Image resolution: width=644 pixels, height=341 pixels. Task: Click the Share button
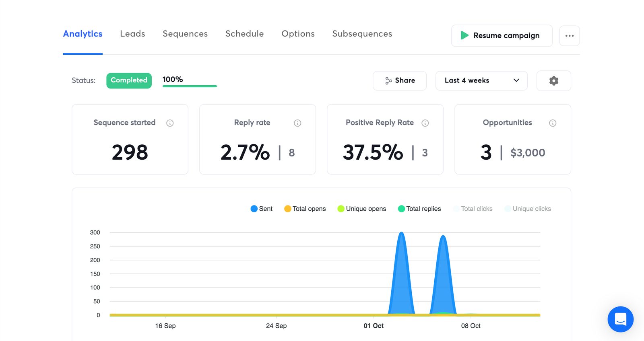[x=400, y=80]
